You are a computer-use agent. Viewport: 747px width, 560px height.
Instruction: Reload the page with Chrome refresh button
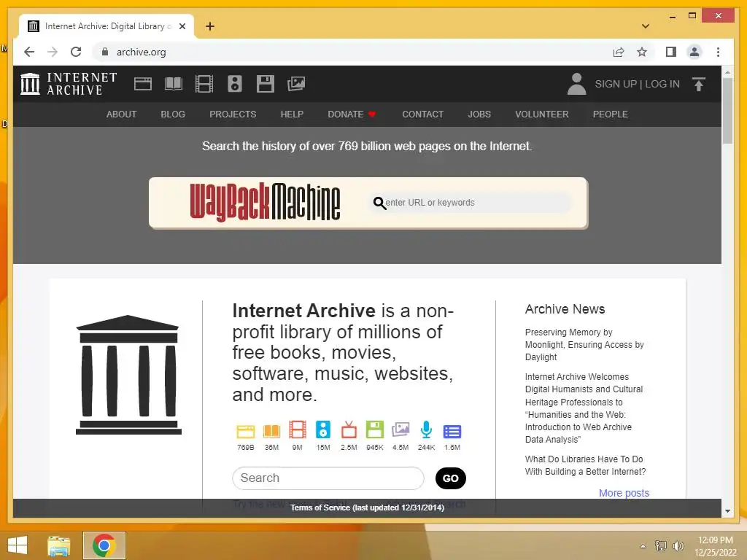pos(76,52)
